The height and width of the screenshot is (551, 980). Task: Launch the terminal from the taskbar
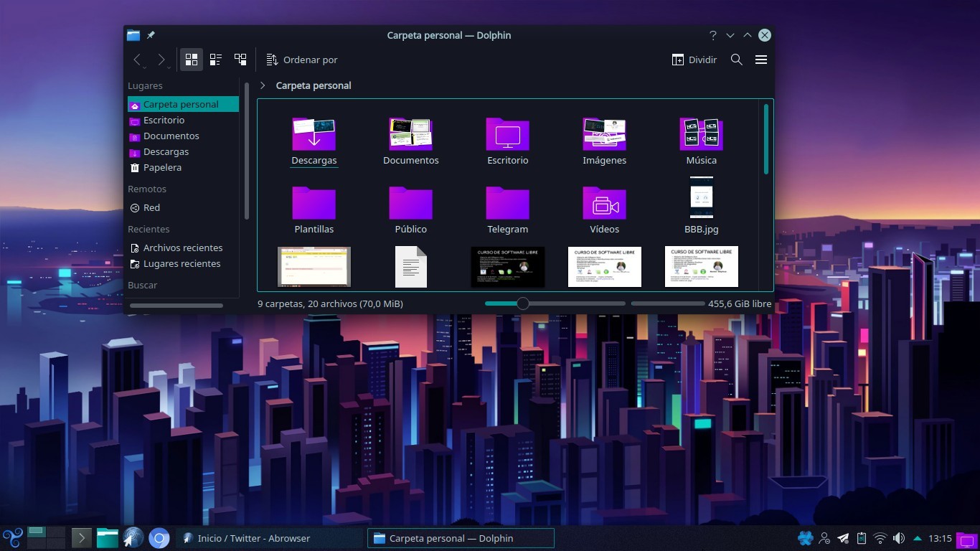(82, 538)
